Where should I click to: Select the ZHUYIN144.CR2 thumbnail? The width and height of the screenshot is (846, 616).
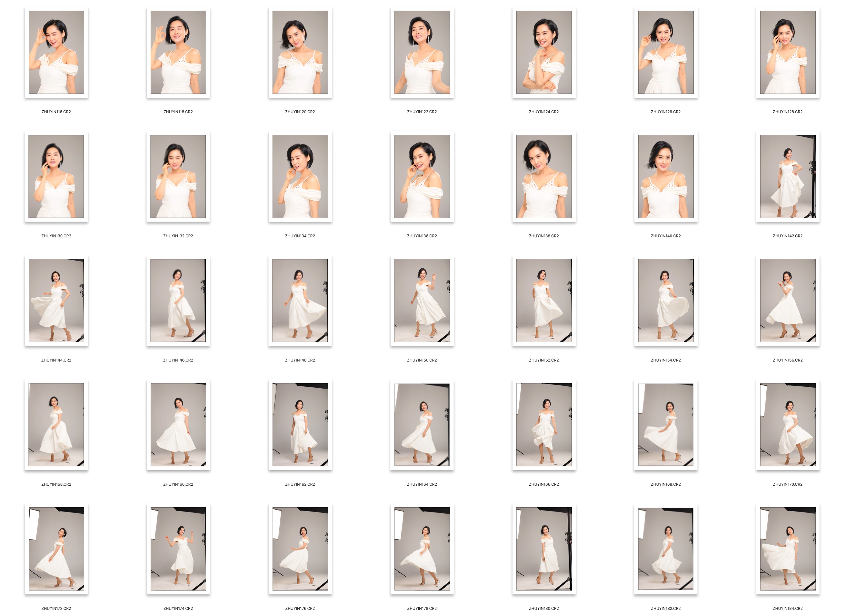[56, 301]
